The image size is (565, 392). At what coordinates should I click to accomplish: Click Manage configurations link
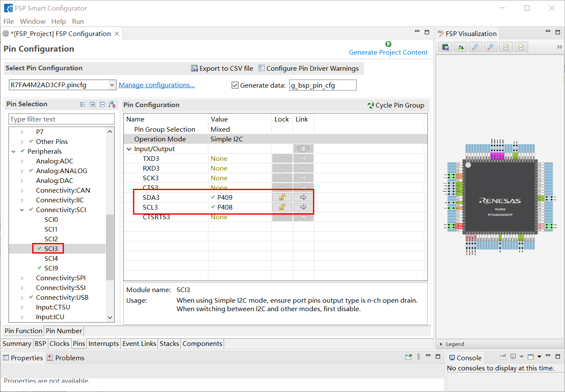[x=157, y=85]
